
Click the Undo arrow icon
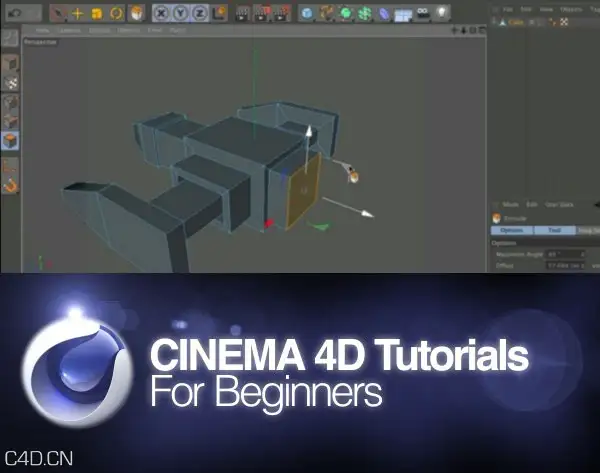pos(14,13)
